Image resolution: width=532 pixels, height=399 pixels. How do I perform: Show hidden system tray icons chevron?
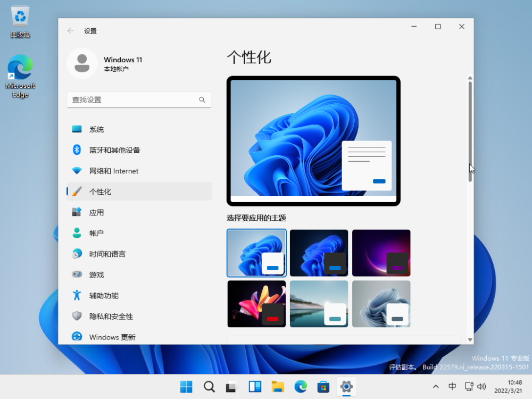[436, 387]
